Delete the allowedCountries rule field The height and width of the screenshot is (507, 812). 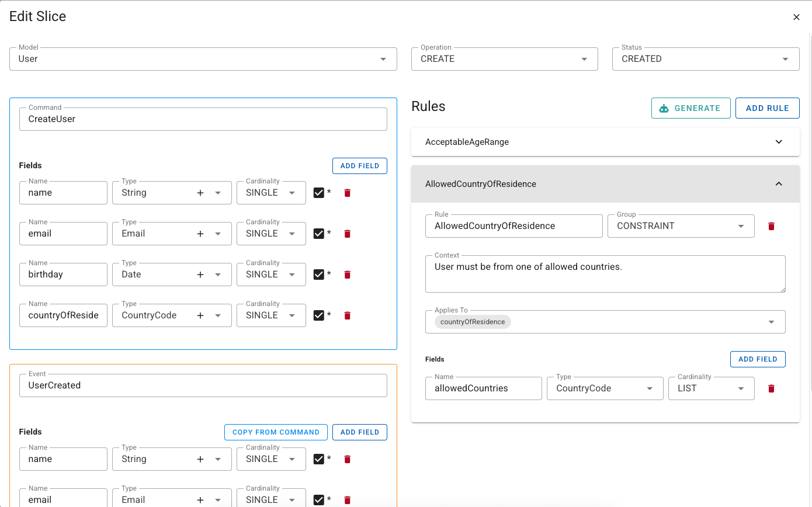(x=771, y=388)
